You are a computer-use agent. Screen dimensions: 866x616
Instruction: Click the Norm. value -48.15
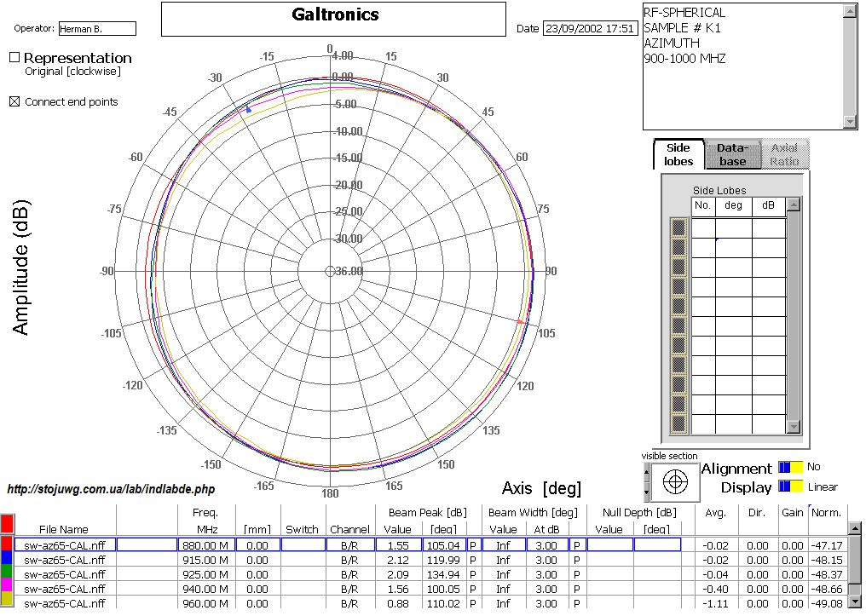(827, 560)
